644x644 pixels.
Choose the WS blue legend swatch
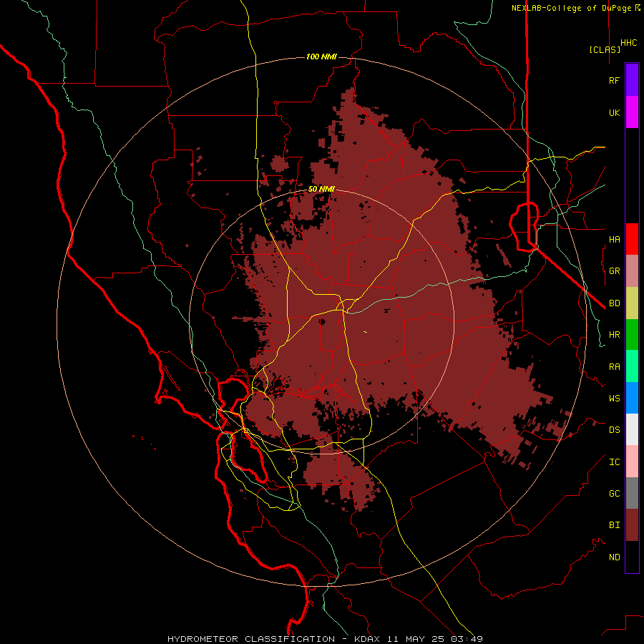point(632,398)
